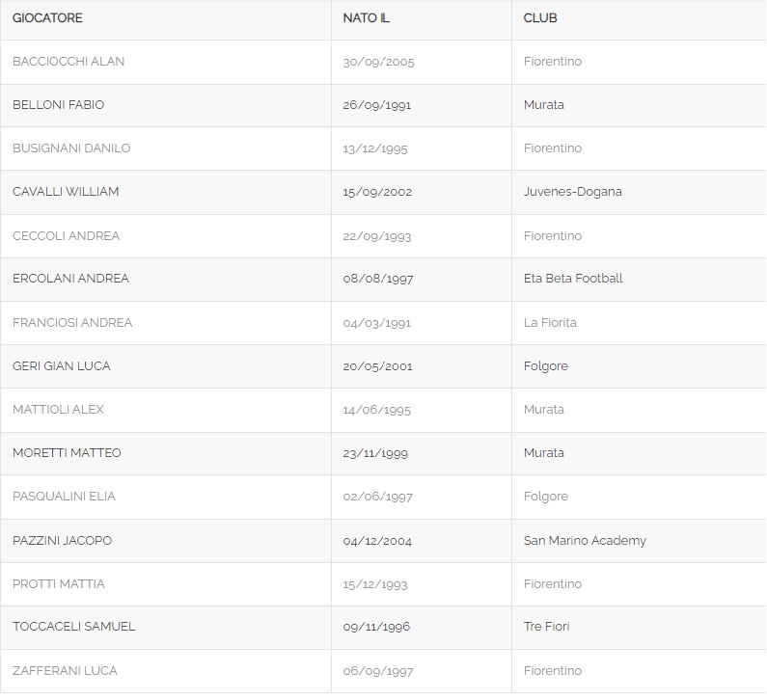Click on BELLONI FABIO name
Screen dimensions: 767x700
pyautogui.click(x=58, y=105)
